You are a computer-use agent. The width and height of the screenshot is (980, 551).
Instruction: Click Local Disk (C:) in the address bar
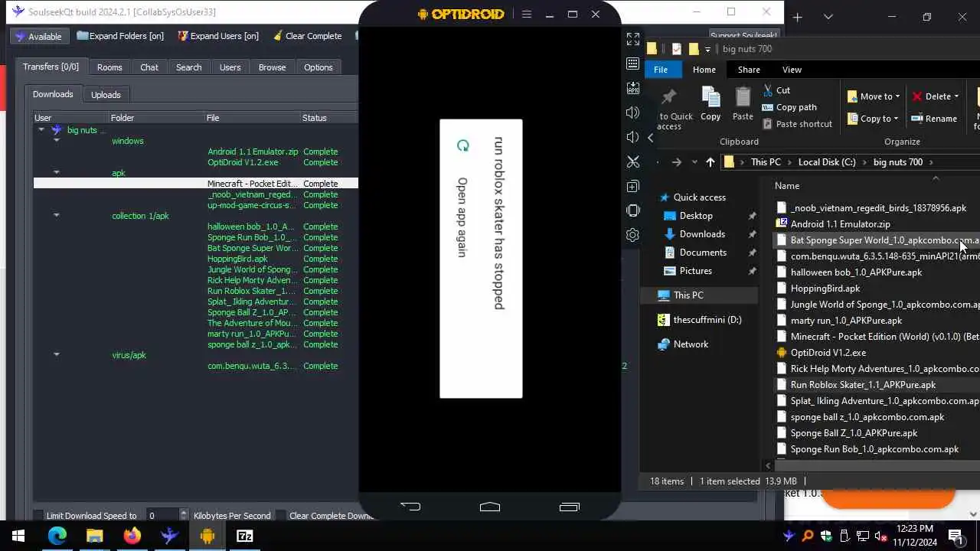pyautogui.click(x=827, y=162)
